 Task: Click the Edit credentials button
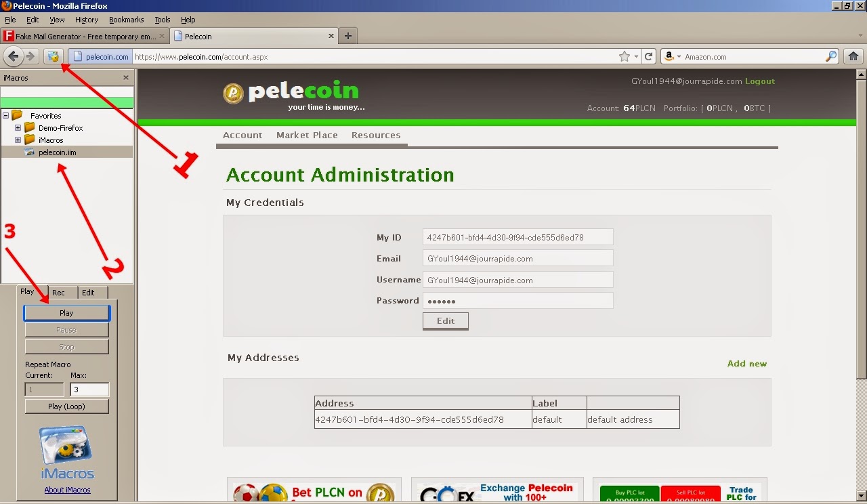click(x=446, y=321)
